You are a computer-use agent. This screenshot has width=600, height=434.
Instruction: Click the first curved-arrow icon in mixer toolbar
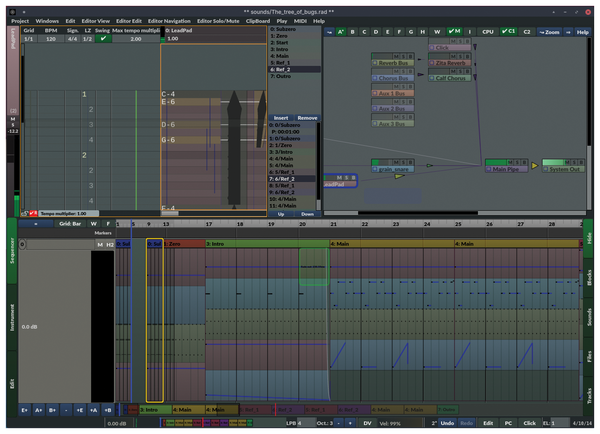pos(329,32)
